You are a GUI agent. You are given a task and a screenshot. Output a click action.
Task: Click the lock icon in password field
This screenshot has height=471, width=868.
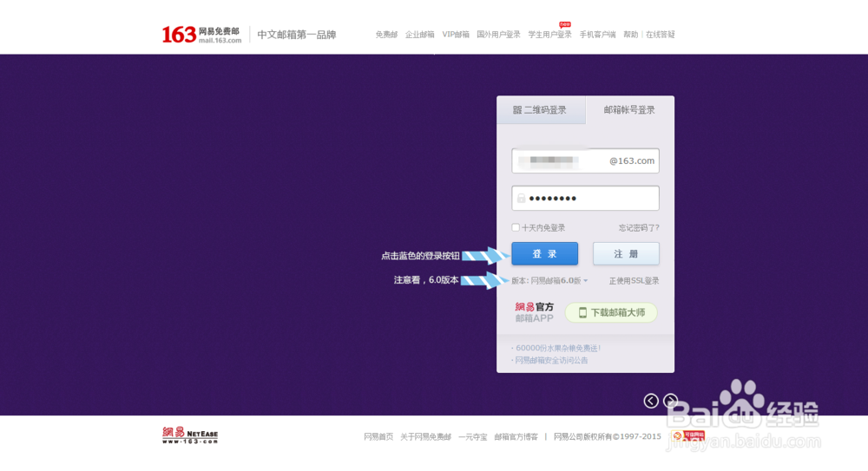pos(521,198)
